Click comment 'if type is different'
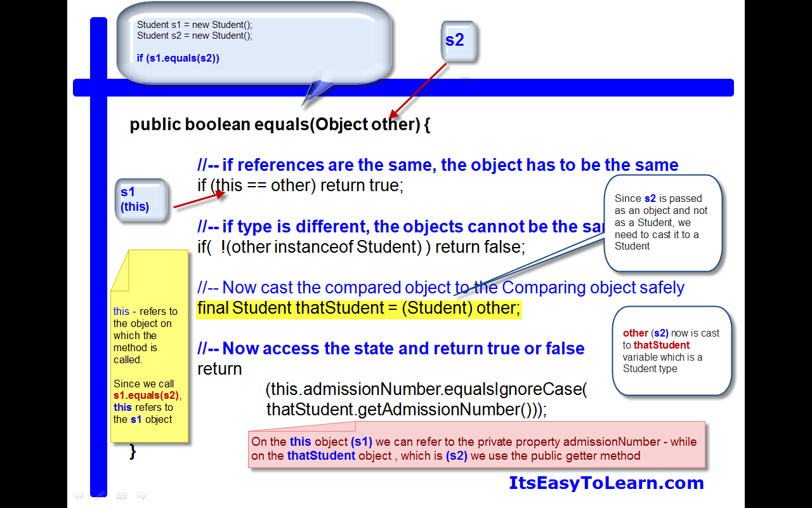The width and height of the screenshot is (812, 508). pyautogui.click(x=400, y=227)
